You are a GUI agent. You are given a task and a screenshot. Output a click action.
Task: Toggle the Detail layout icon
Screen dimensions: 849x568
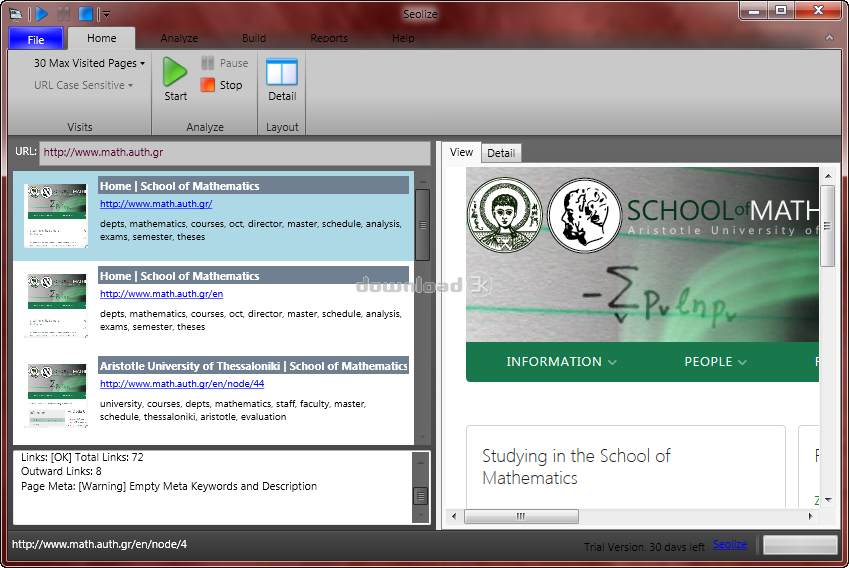(x=282, y=72)
